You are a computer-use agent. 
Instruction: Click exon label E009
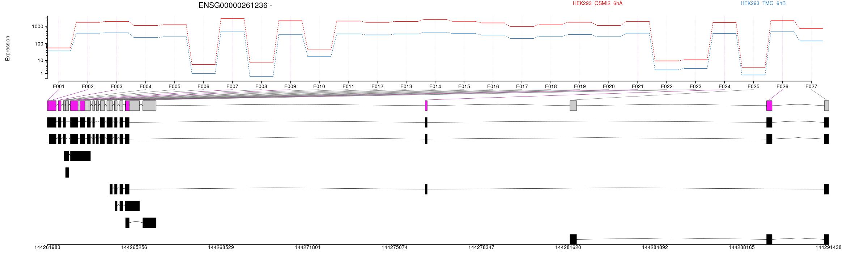pos(290,87)
